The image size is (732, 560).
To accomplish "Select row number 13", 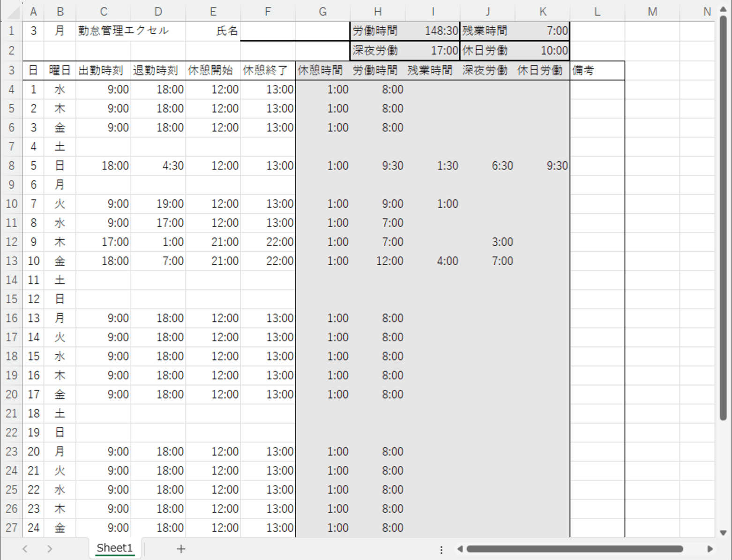I will tap(11, 261).
